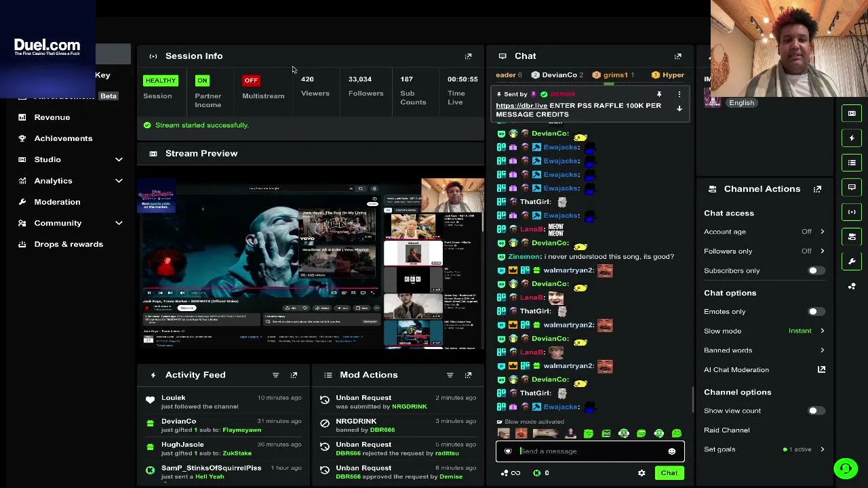The width and height of the screenshot is (868, 488).
Task: Go to Moderation in sidebar
Action: [x=57, y=202]
